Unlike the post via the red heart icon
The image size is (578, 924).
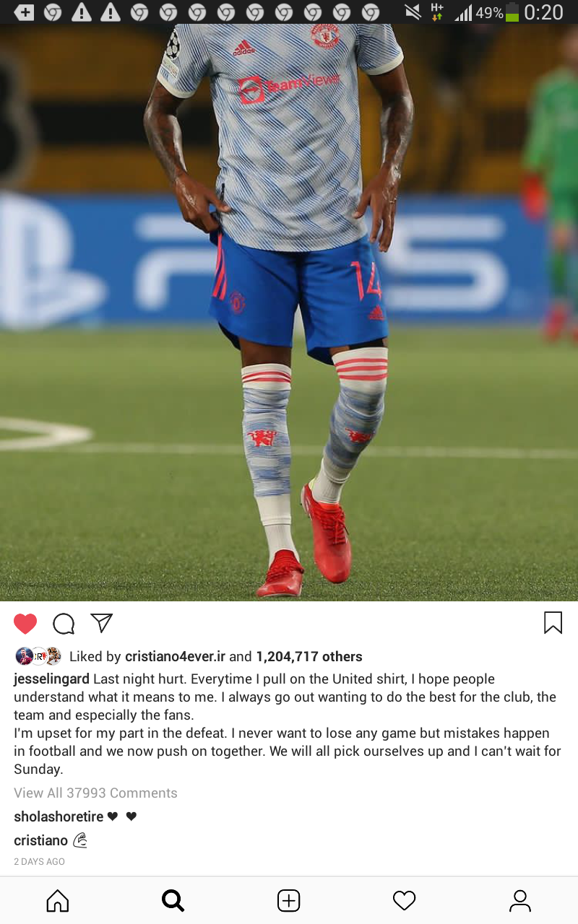pos(25,623)
